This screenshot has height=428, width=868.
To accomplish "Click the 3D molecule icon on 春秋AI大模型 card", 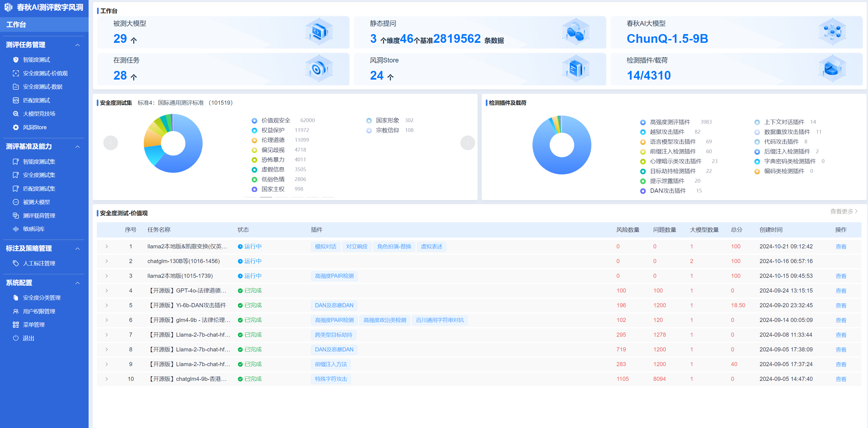I will click(x=832, y=32).
